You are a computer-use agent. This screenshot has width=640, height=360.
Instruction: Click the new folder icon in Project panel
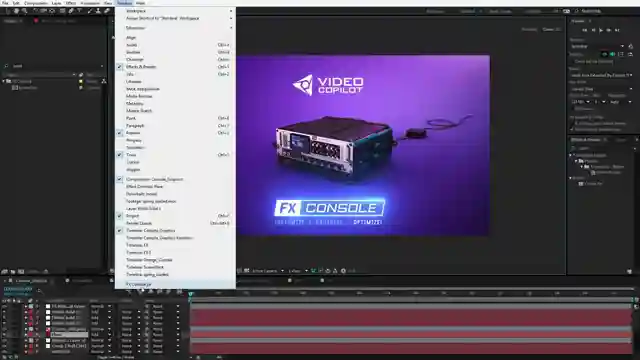13,271
